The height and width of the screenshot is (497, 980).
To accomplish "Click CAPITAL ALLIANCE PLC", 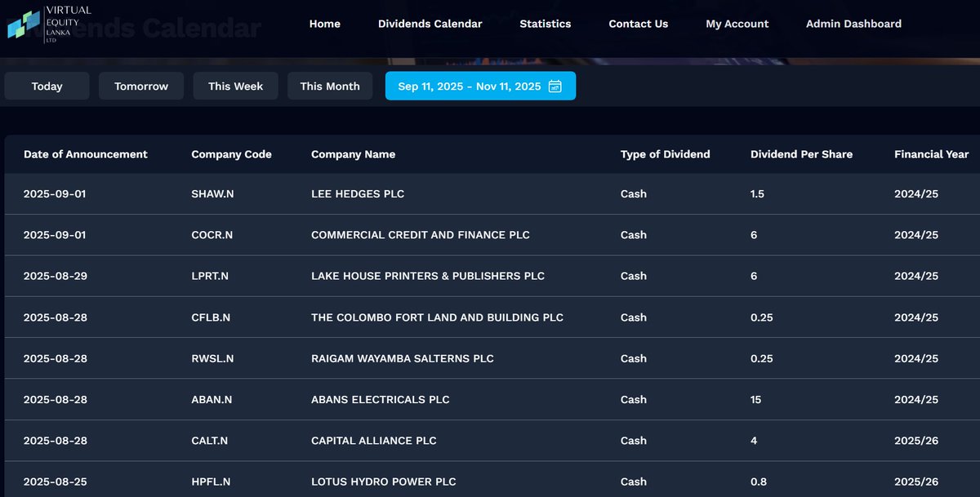I will coord(374,441).
